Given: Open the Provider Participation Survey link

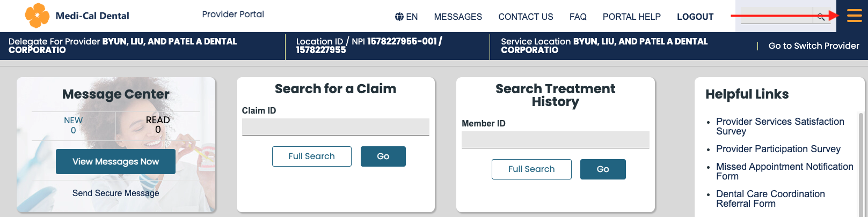Looking at the screenshot, I should coord(778,149).
